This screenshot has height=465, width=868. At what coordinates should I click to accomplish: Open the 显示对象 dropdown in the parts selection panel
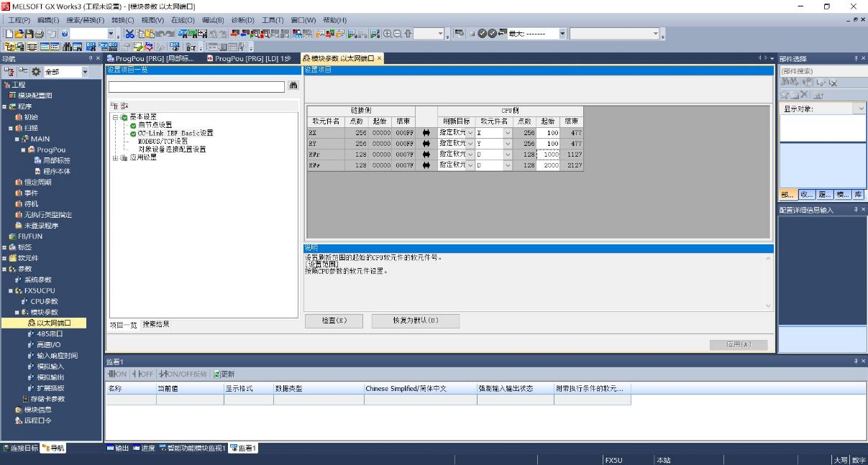(x=861, y=109)
